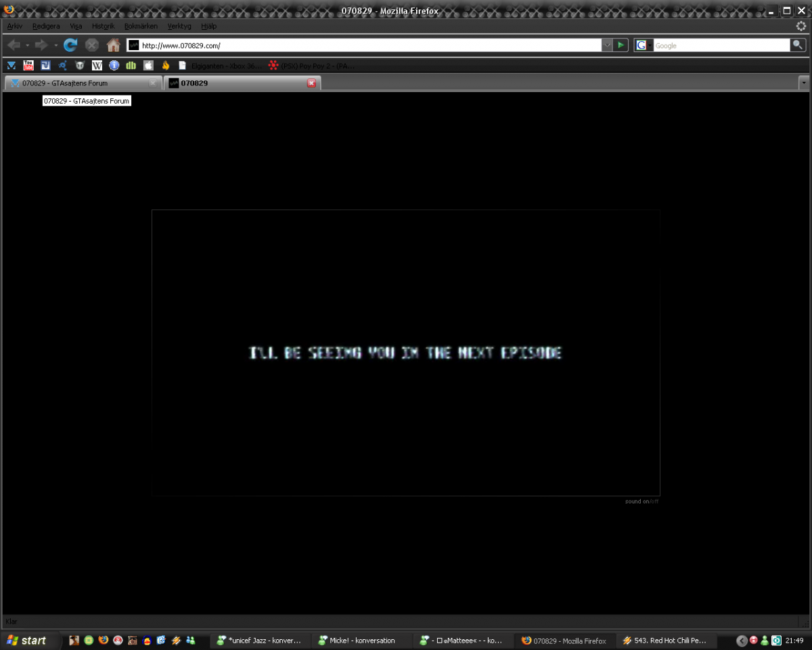Screen dimensions: 812x650
Task: Expand the address bar history dropdown
Action: 607,45
